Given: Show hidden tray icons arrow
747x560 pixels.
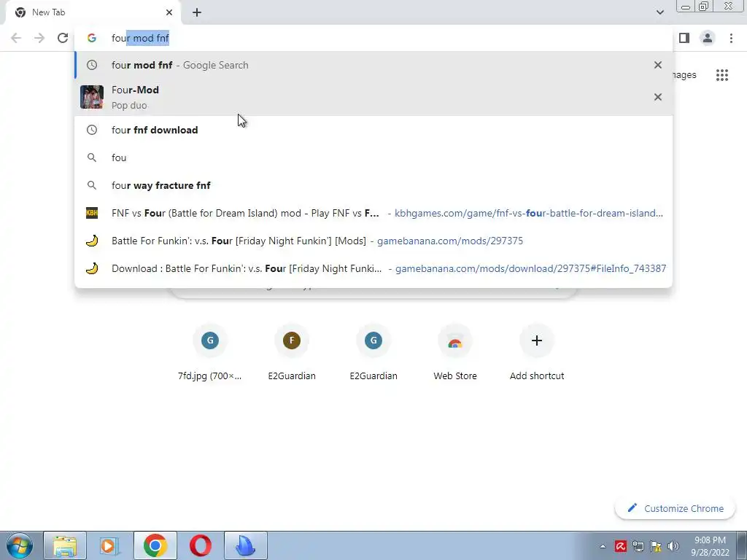Looking at the screenshot, I should pos(603,546).
